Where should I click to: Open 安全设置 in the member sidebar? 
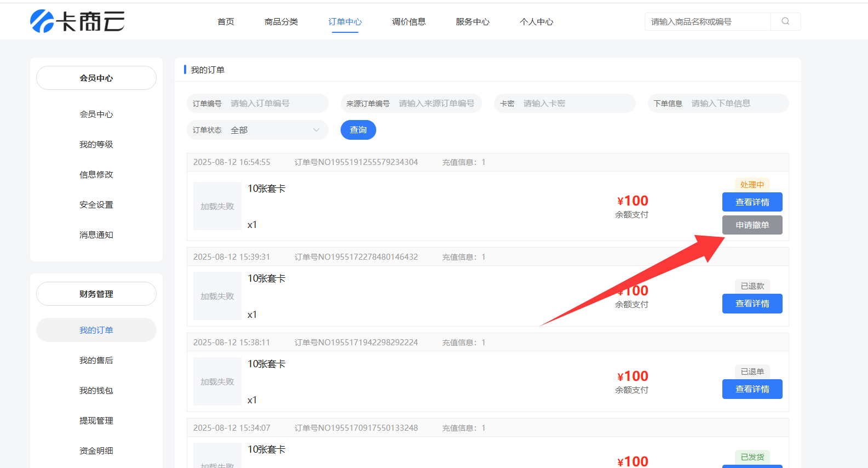96,205
